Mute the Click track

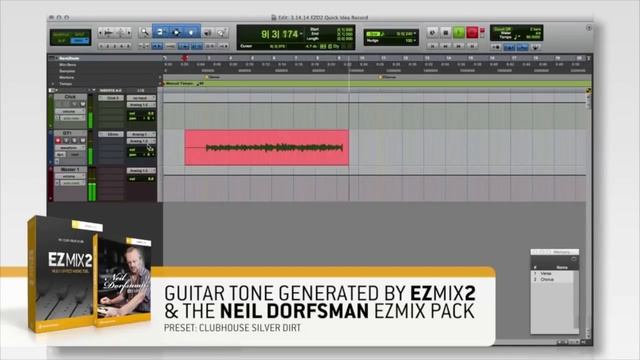(x=82, y=104)
